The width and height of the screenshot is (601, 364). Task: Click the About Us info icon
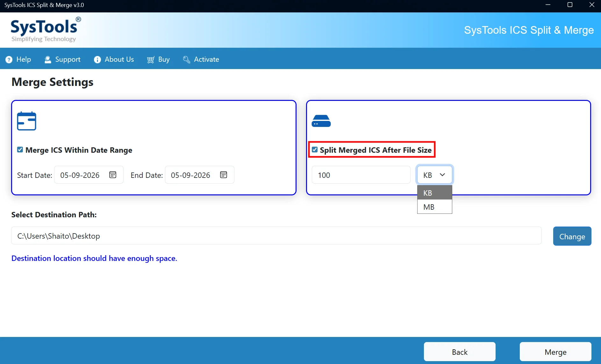(97, 59)
